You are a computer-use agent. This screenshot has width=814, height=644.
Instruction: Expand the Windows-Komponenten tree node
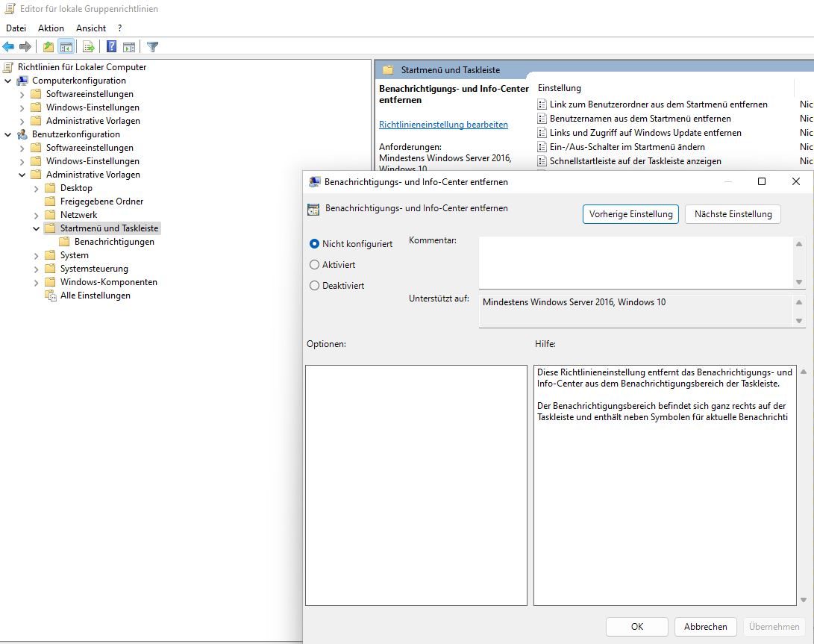[x=36, y=283]
